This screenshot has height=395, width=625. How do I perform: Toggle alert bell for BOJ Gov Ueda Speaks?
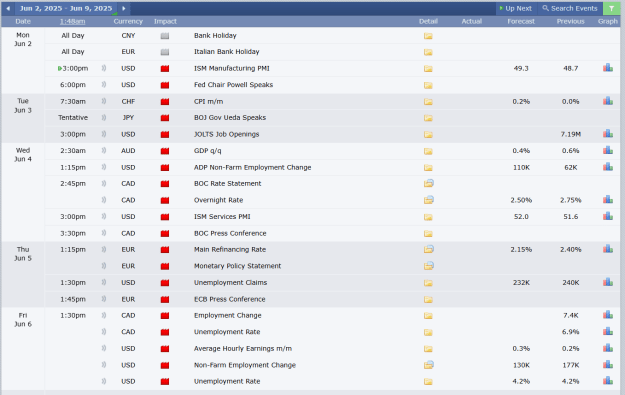click(104, 118)
